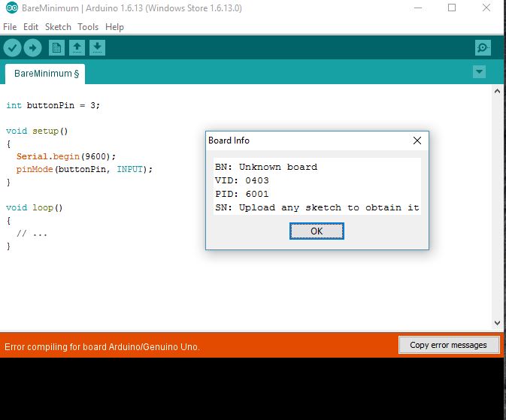Click the 'int buttonPin = 3;' line

click(53, 105)
